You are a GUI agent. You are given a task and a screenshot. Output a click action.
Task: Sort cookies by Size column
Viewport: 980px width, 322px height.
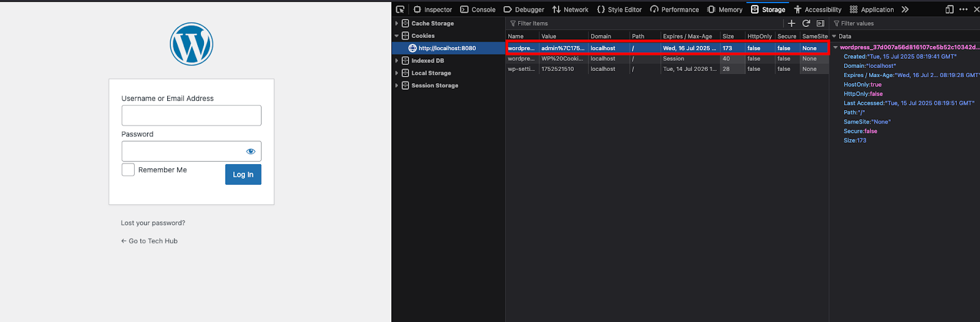click(732, 36)
